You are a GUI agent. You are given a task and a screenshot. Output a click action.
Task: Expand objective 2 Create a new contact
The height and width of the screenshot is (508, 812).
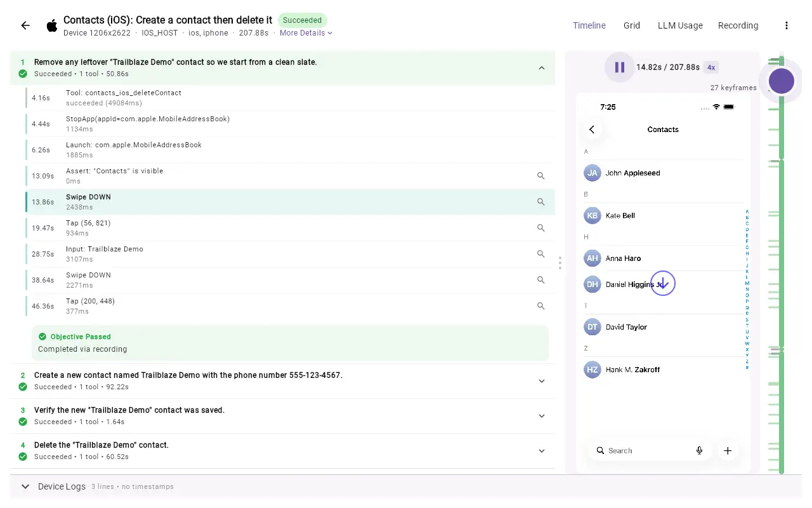pyautogui.click(x=542, y=381)
